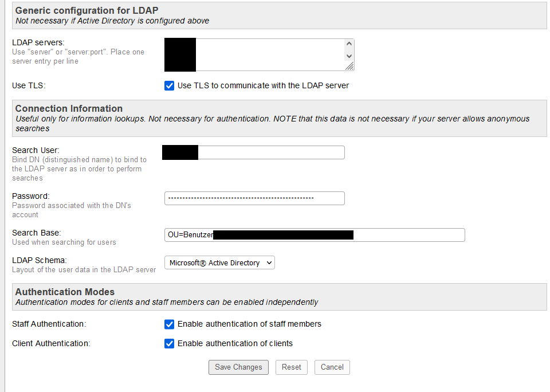This screenshot has width=550, height=392.
Task: Click the Reset button
Action: [291, 367]
